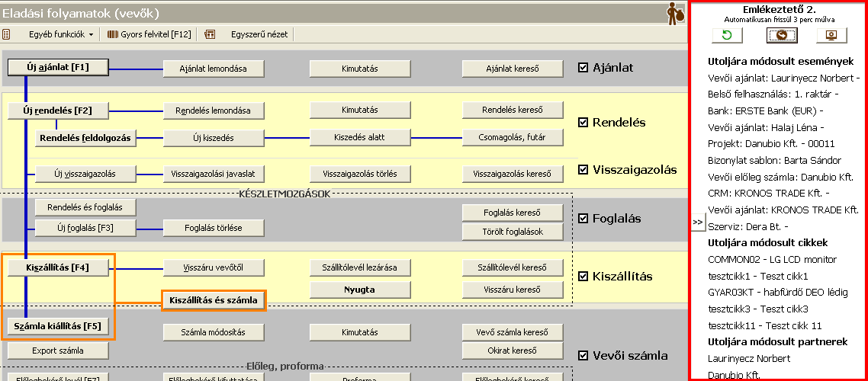Click the person with sack icon
This screenshot has height=381, width=868.
tap(675, 13)
